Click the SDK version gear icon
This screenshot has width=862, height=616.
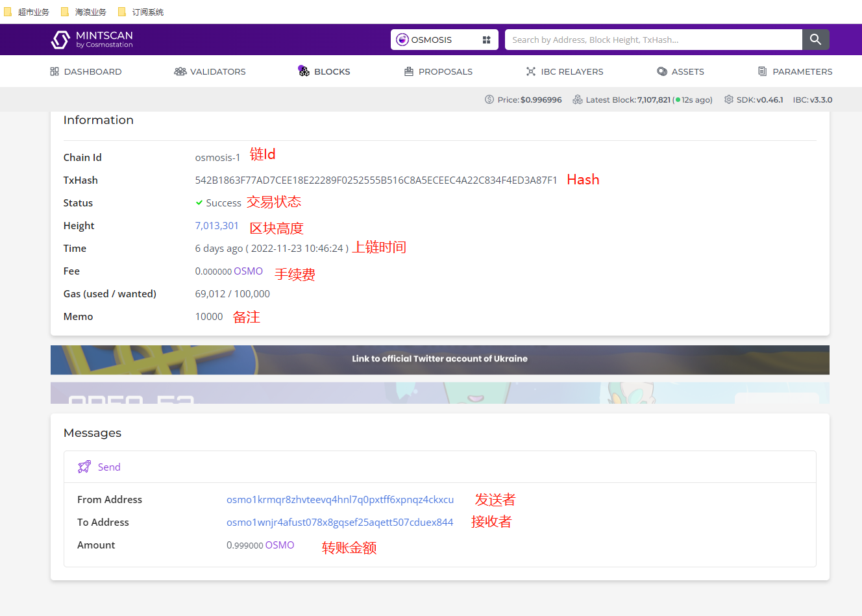click(728, 99)
